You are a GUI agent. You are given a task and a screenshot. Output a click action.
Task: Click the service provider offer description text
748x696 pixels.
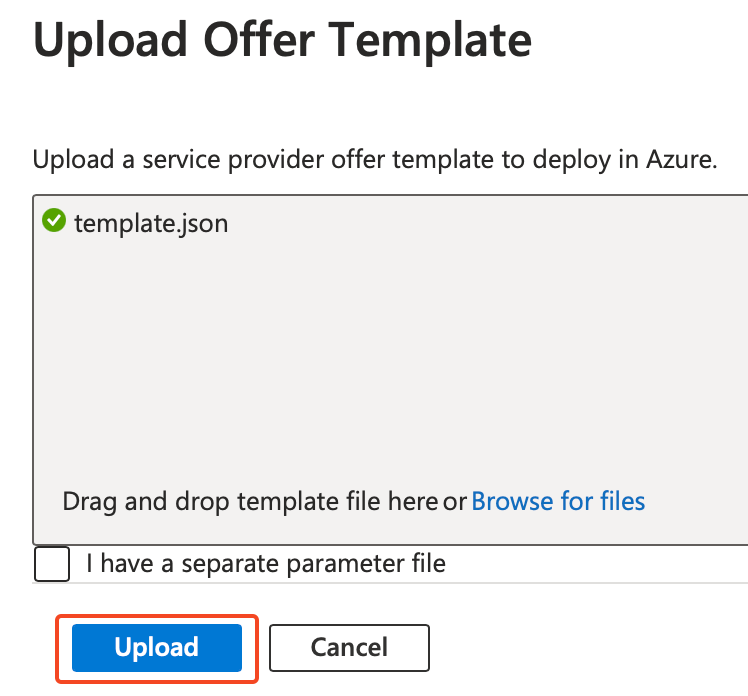pyautogui.click(x=375, y=160)
